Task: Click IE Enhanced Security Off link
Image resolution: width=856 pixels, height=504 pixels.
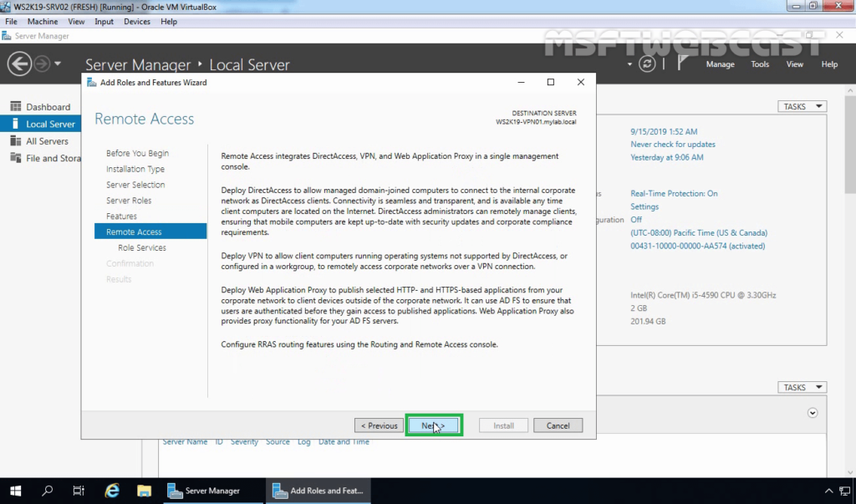Action: (636, 220)
